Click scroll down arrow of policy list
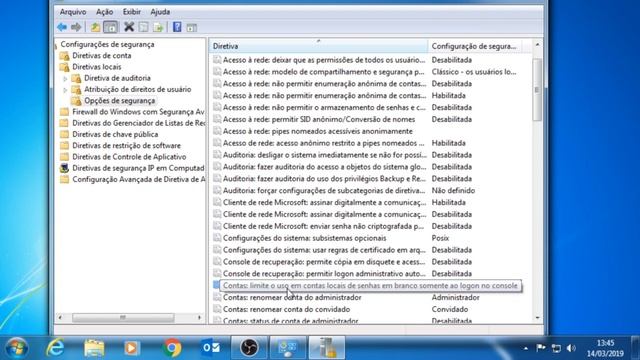 coord(537,318)
